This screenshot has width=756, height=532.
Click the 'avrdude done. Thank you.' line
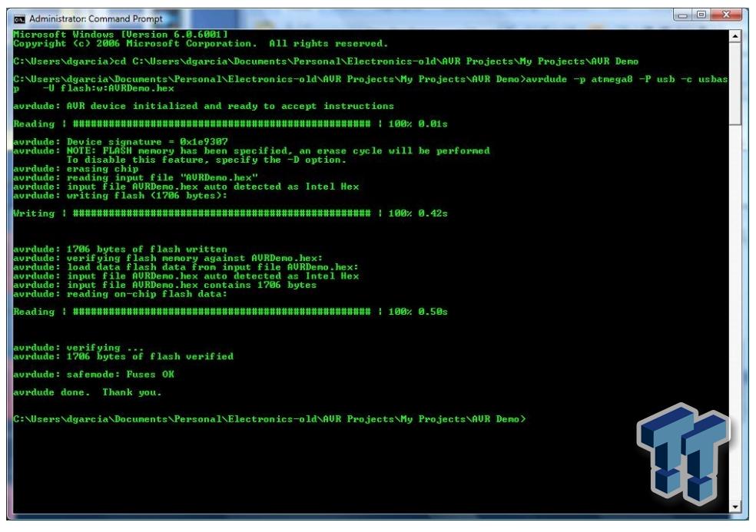pyautogui.click(x=88, y=392)
